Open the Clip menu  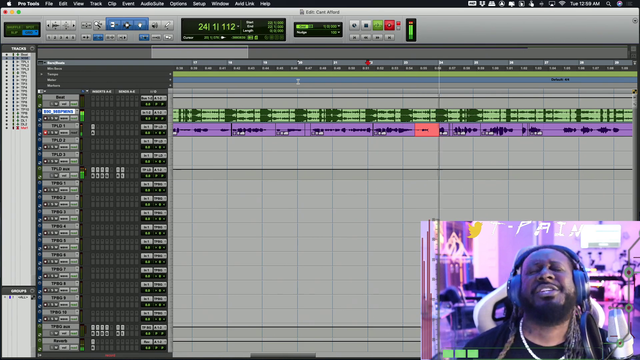coord(112,4)
